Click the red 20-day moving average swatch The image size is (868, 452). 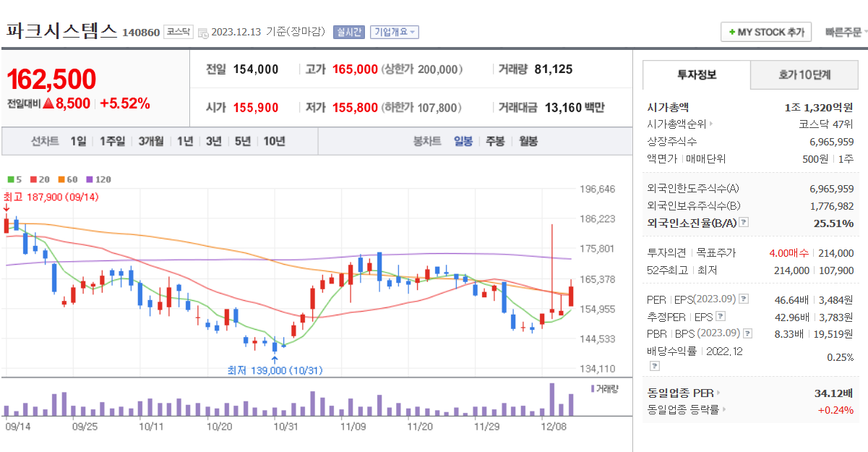click(x=33, y=179)
